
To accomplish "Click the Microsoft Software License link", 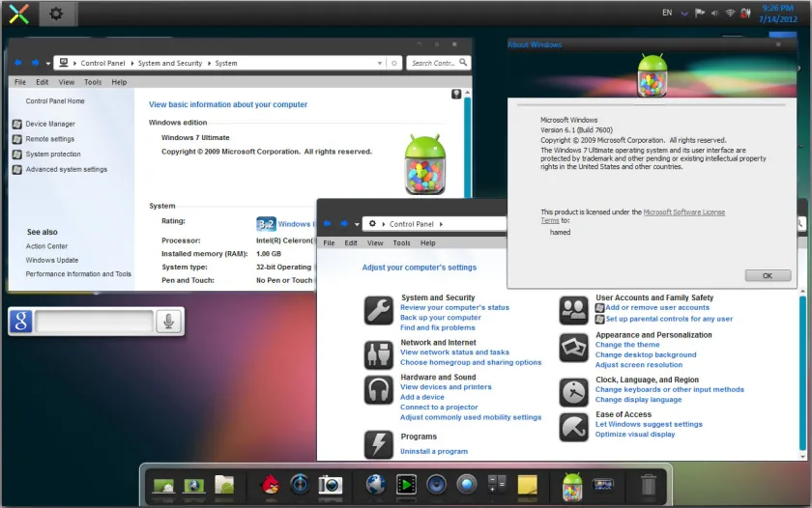I will pyautogui.click(x=684, y=212).
